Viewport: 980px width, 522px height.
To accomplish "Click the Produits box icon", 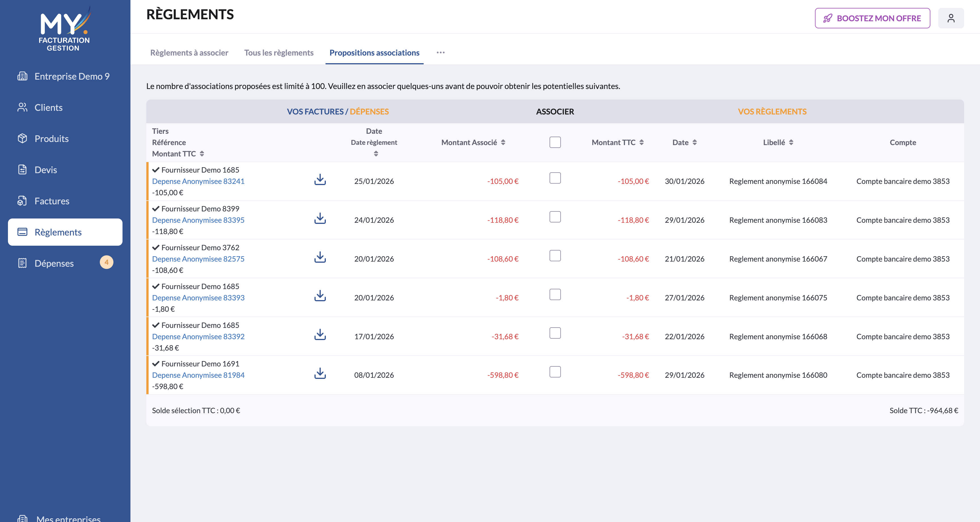I will (x=22, y=138).
